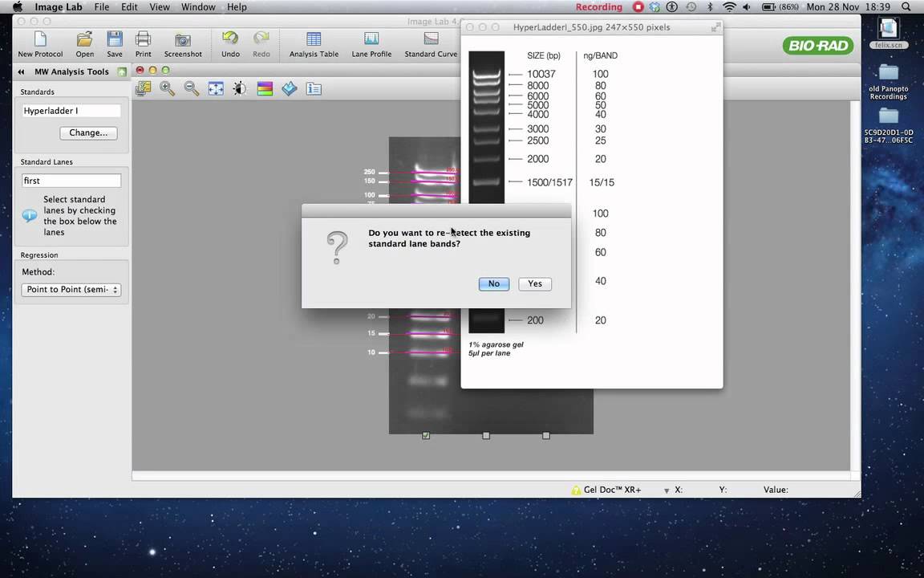Open the Apple menu
Image resolution: width=924 pixels, height=578 pixels.
[x=18, y=7]
